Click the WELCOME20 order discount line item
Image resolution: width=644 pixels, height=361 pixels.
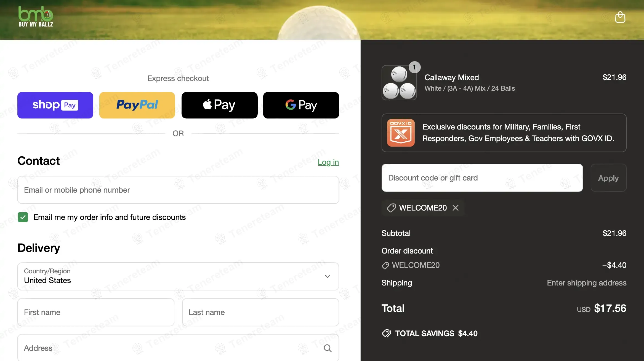(x=411, y=265)
